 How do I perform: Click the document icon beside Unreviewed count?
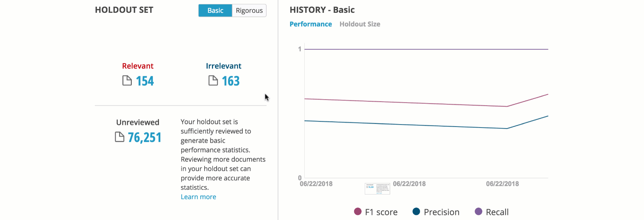pyautogui.click(x=119, y=137)
